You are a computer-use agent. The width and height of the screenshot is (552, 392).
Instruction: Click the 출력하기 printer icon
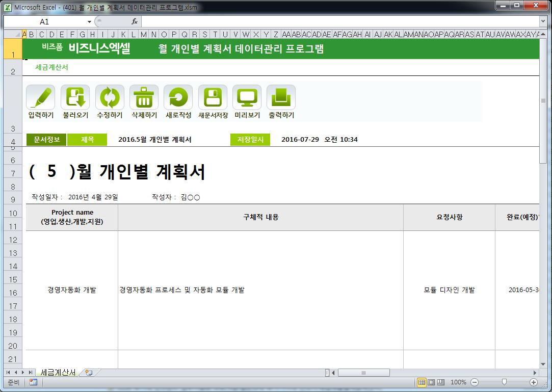[x=281, y=97]
